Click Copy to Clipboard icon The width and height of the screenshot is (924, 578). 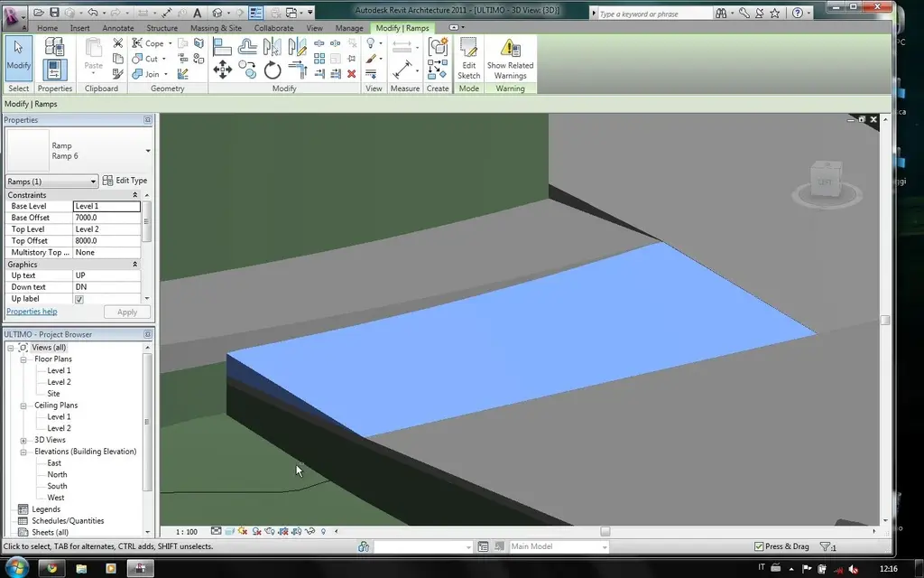118,59
